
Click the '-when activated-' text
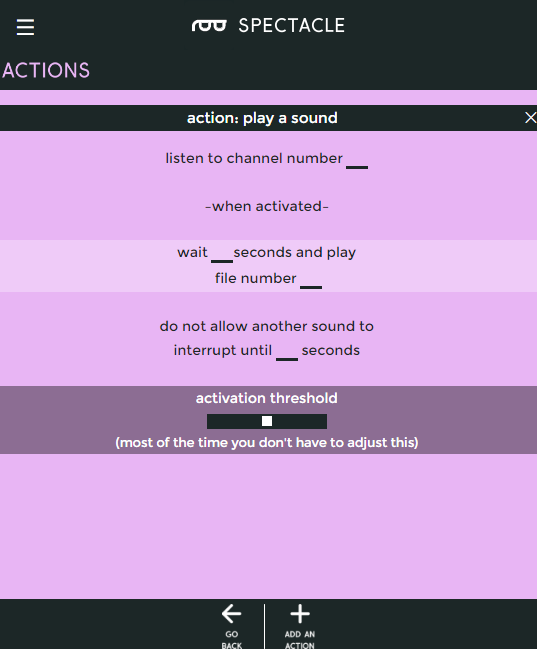coord(267,206)
